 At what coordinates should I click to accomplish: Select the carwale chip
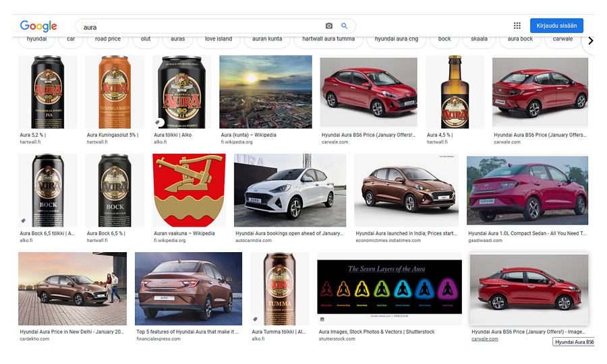point(562,39)
